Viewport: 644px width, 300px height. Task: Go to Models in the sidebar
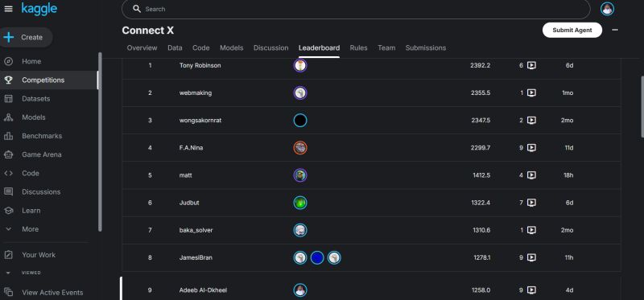pyautogui.click(x=34, y=117)
